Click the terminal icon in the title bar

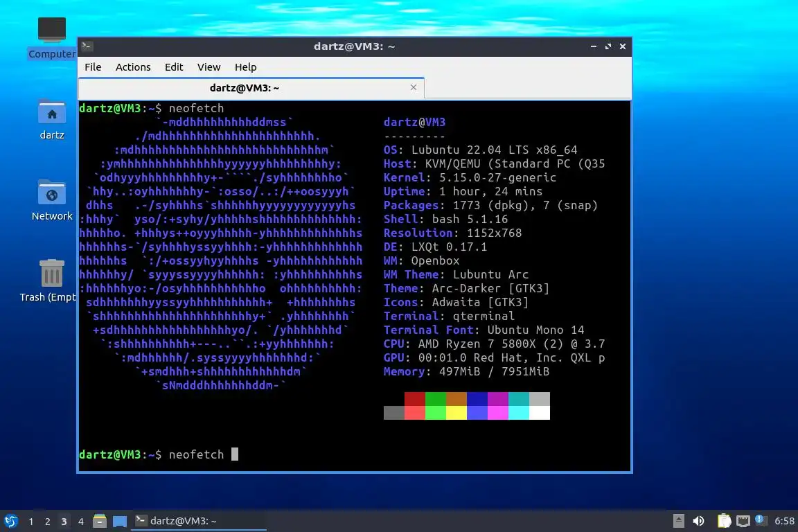pos(87,46)
